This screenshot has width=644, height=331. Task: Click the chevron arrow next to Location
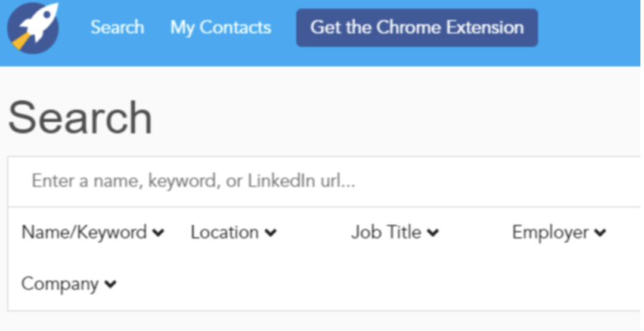coord(271,233)
